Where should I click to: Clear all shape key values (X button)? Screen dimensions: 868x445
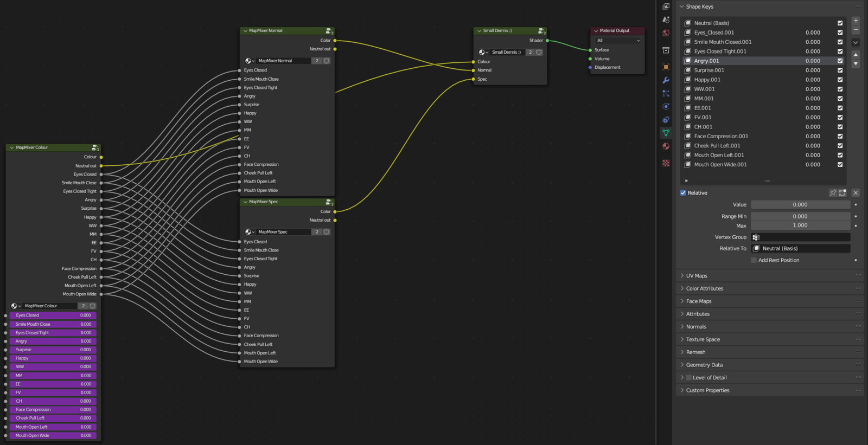(x=856, y=193)
